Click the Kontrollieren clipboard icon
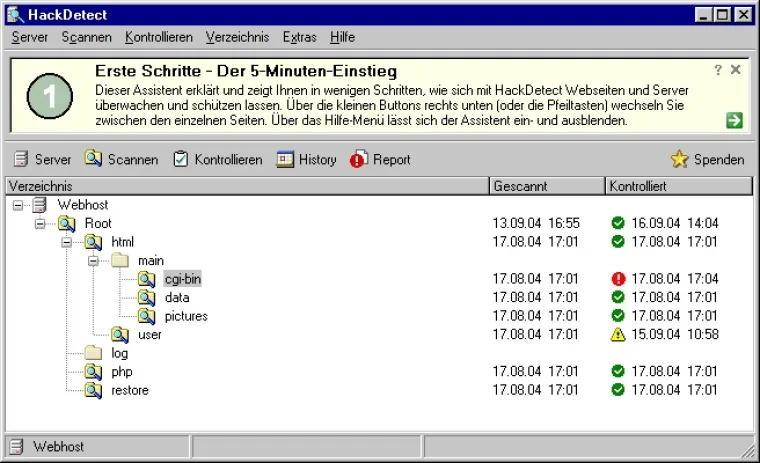Screen dimensions: 760x463 coord(180,159)
